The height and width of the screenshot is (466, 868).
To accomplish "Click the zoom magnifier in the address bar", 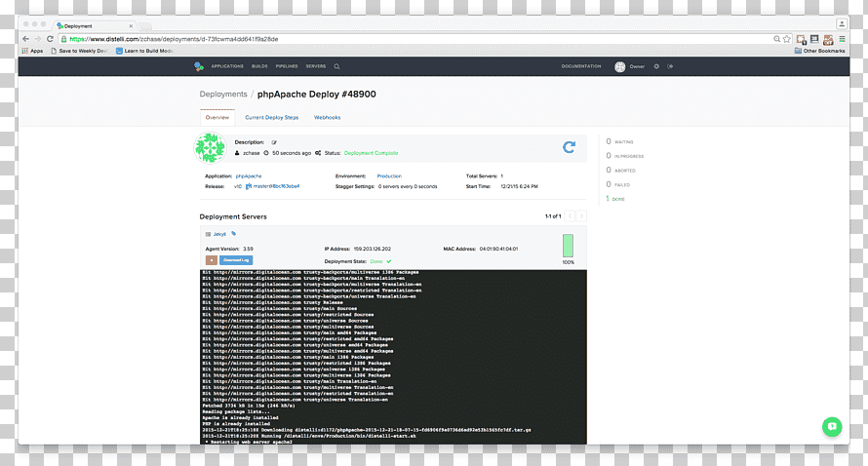I will [x=776, y=39].
